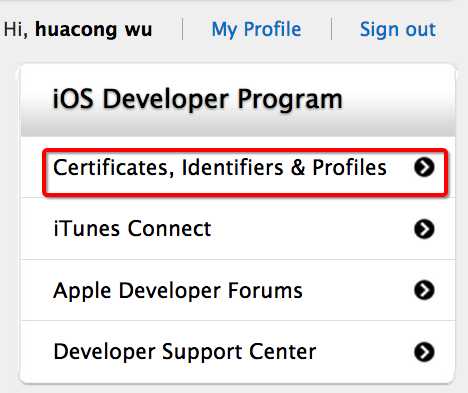Click the arrow icon beside iTunes Connect
468x393 pixels.
(x=424, y=229)
